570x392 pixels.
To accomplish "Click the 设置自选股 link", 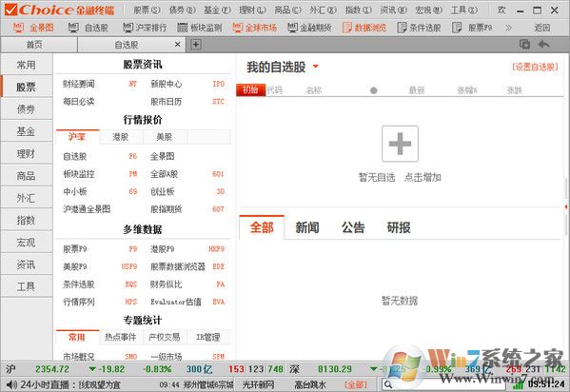I will (535, 67).
